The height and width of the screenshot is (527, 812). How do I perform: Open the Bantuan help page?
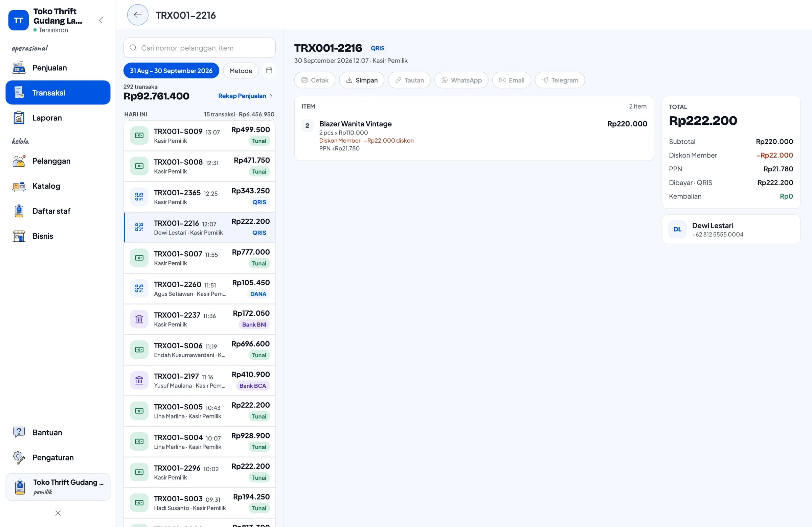click(x=58, y=433)
